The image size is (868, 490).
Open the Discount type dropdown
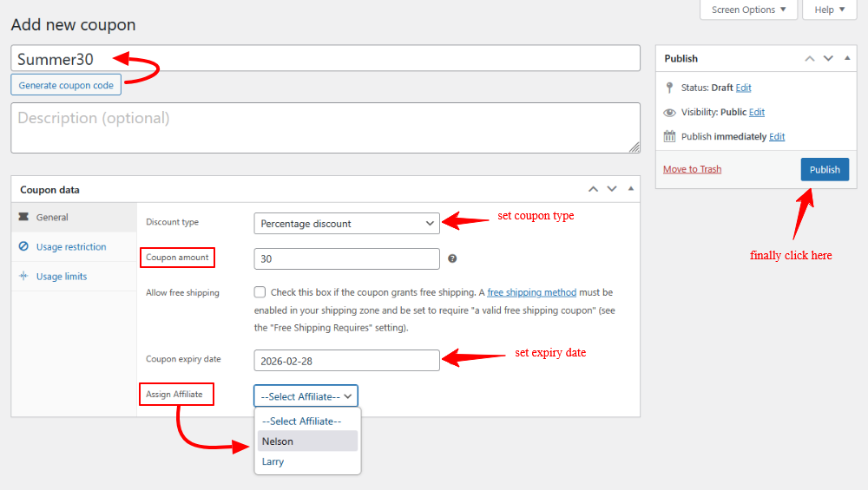point(346,224)
